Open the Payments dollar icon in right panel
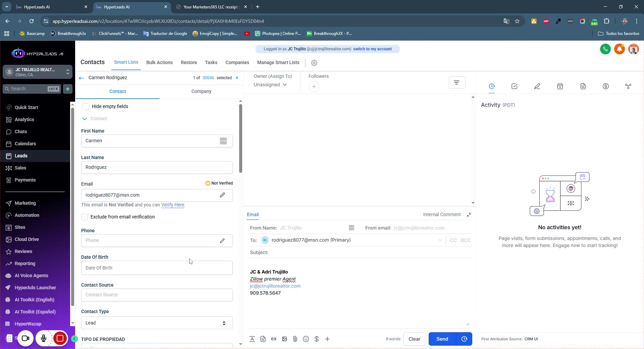This screenshot has width=644, height=349. coord(605,87)
